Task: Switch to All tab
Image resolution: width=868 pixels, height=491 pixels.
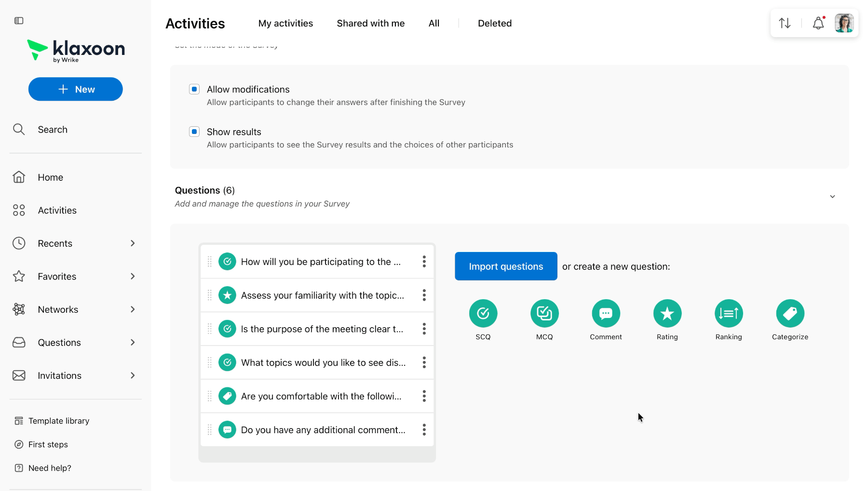Action: (x=434, y=23)
